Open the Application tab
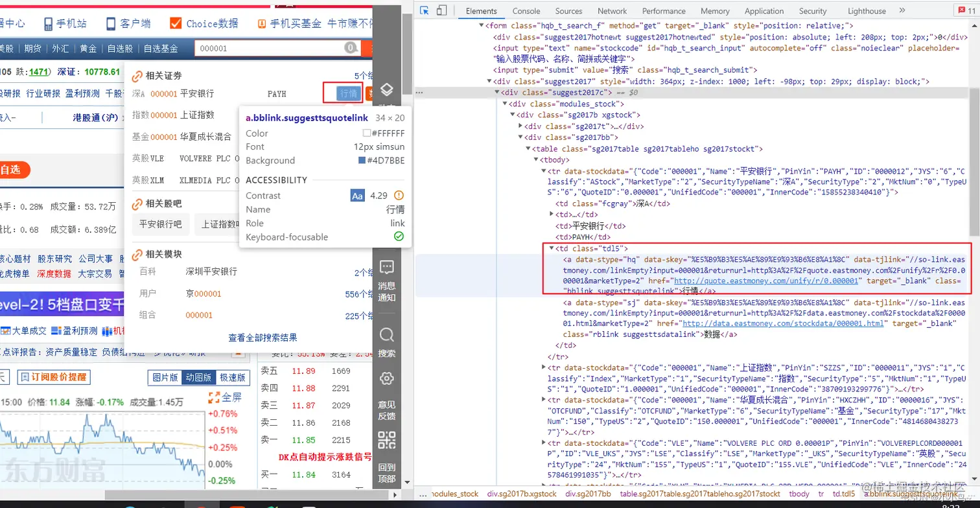 764,11
